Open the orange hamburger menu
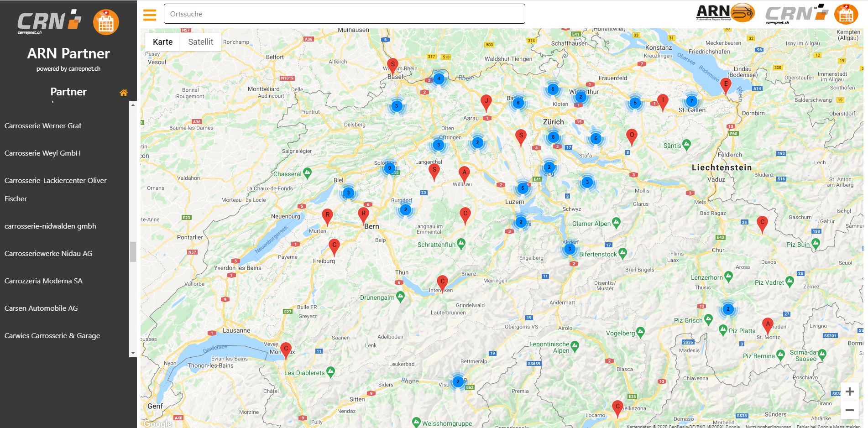Image resolution: width=868 pixels, height=428 pixels. (x=149, y=15)
